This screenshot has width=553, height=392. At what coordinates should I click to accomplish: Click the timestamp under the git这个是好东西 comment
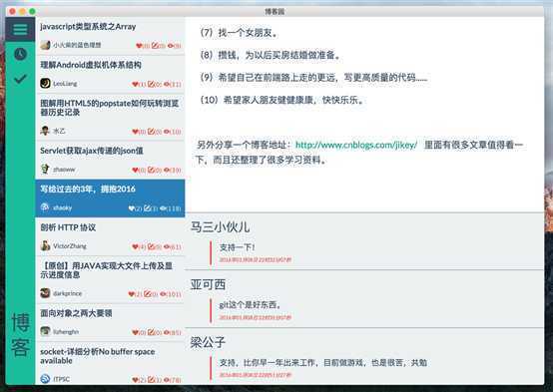[x=256, y=317]
